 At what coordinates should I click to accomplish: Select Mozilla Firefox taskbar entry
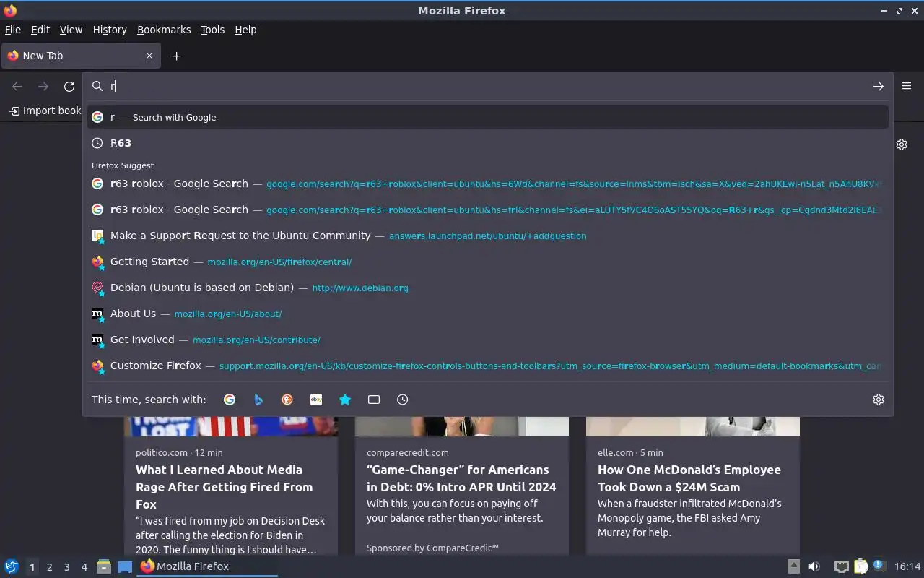207,566
